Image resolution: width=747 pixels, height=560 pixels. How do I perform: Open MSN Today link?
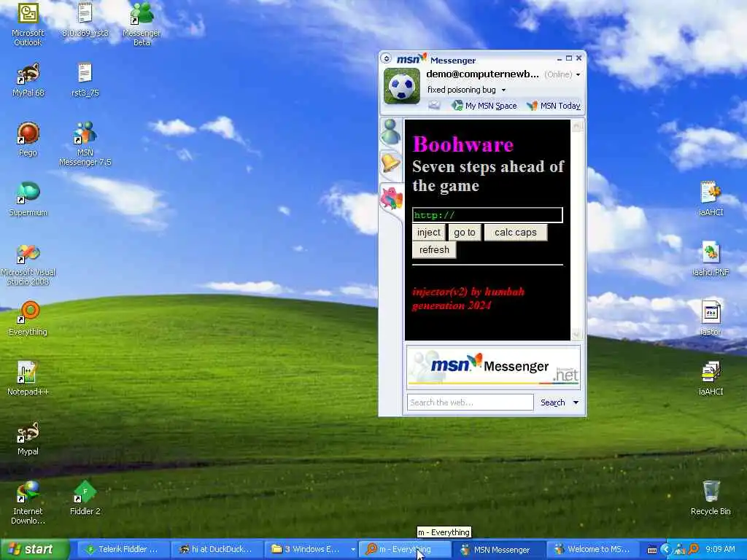[554, 106]
